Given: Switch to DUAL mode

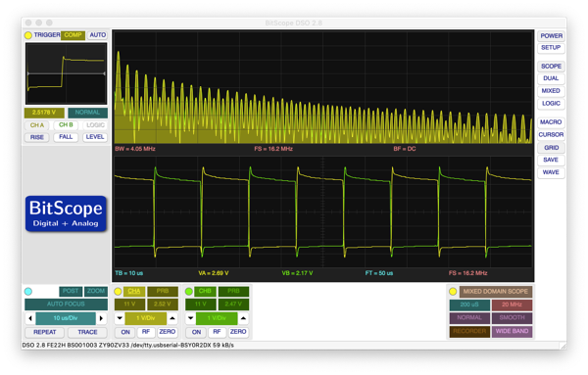Looking at the screenshot, I should (551, 78).
